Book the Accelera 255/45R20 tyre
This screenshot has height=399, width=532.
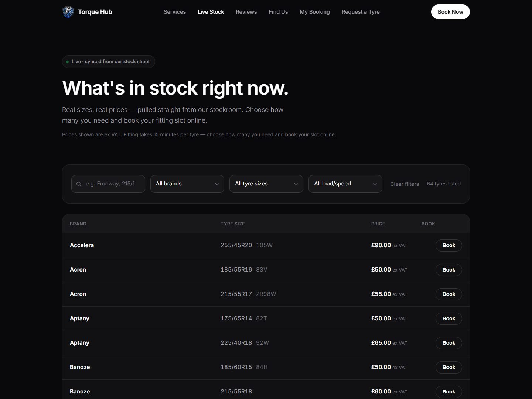[449, 245]
